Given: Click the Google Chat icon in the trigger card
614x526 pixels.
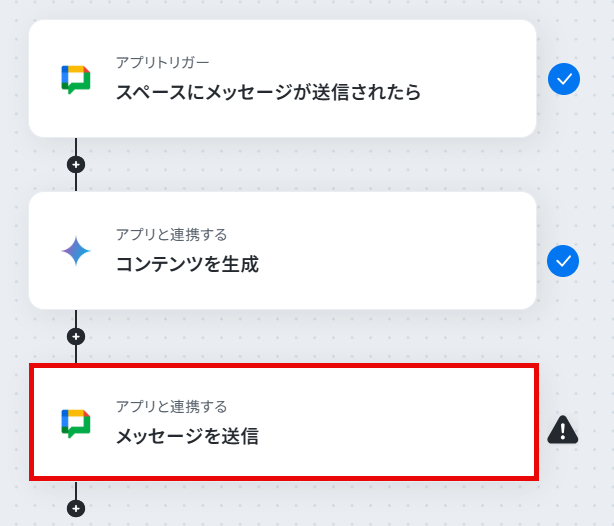Looking at the screenshot, I should click(76, 80).
